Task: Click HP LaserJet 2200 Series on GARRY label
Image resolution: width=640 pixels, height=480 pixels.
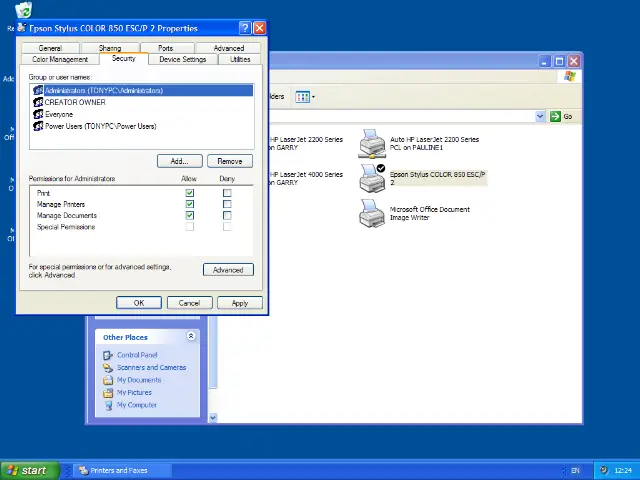Action: tap(306, 143)
